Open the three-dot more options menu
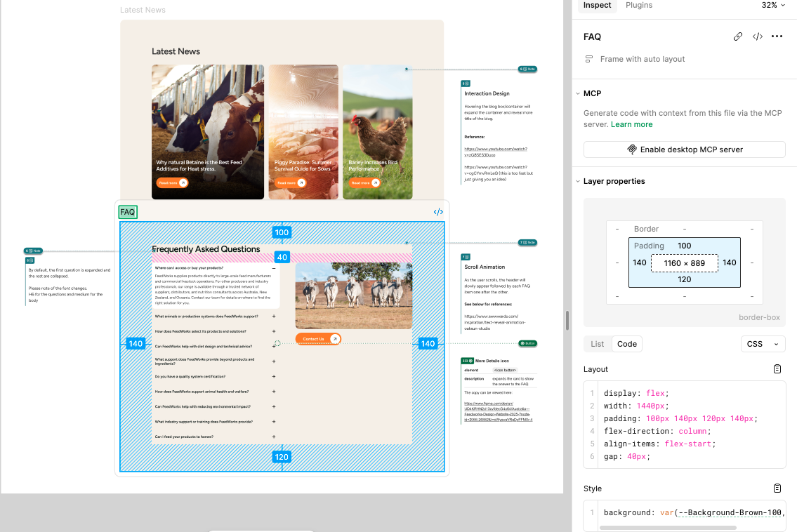This screenshot has height=532, width=797. (x=777, y=36)
